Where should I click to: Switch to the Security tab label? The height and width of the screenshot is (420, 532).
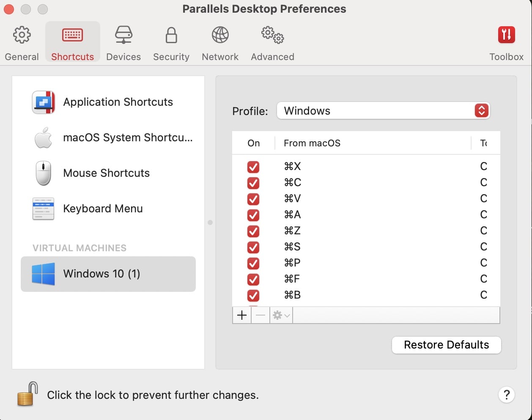coord(171,57)
